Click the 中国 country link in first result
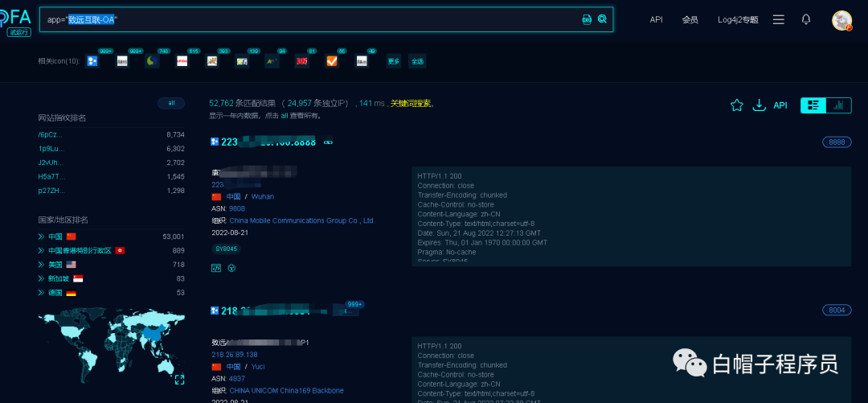The width and height of the screenshot is (868, 403). point(234,197)
